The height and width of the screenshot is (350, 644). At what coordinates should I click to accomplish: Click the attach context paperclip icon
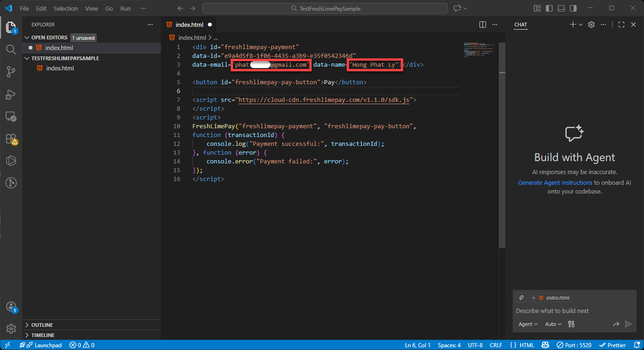[521, 298]
